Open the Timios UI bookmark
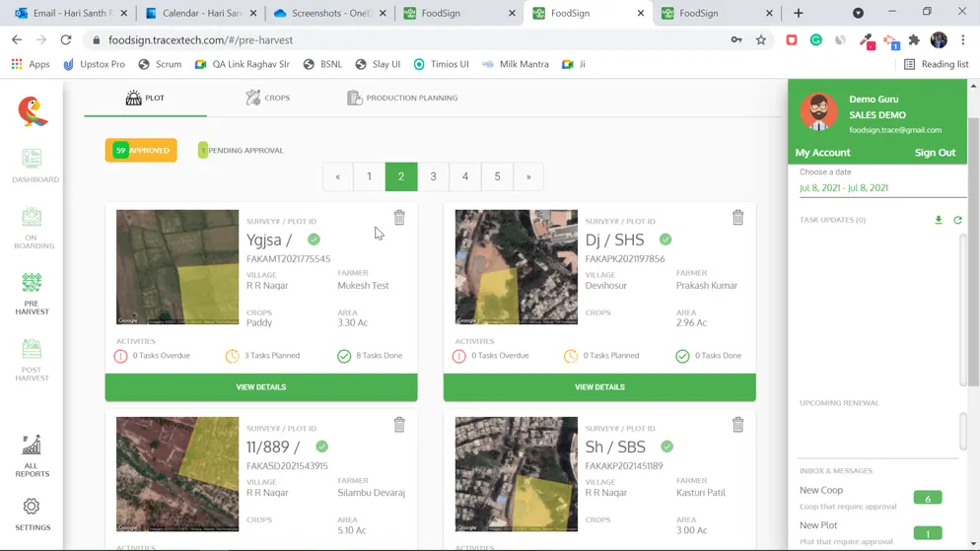Image resolution: width=980 pixels, height=551 pixels. point(442,64)
